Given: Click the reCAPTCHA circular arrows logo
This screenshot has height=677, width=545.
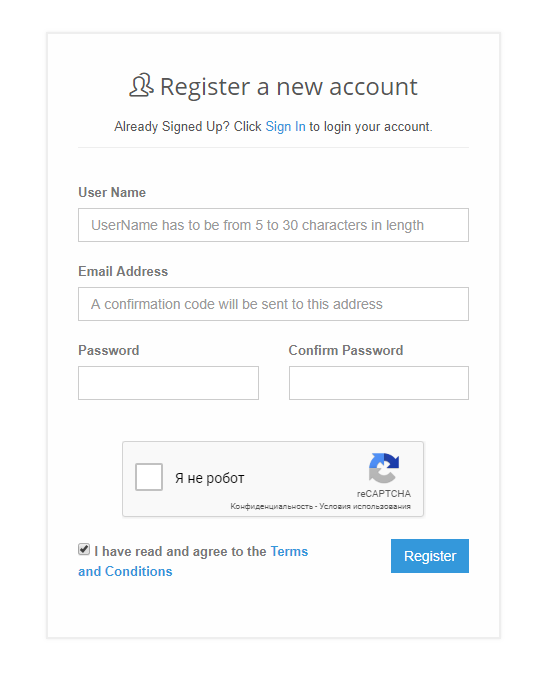Looking at the screenshot, I should pyautogui.click(x=383, y=468).
